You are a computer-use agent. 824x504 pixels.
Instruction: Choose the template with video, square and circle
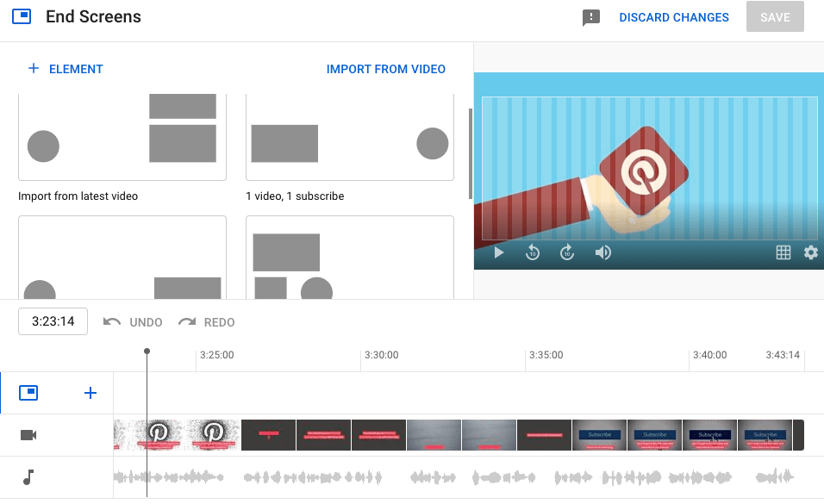click(349, 257)
